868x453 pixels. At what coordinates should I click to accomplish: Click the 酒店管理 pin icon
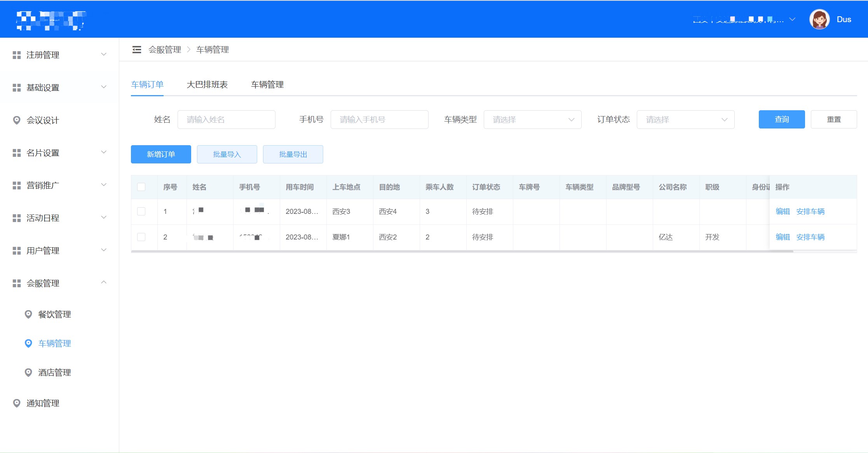tap(28, 373)
